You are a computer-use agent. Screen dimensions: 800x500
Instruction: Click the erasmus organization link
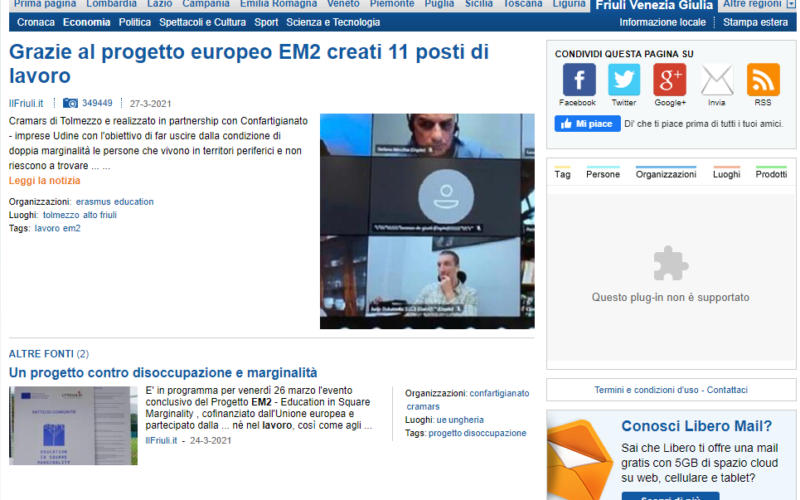point(93,202)
